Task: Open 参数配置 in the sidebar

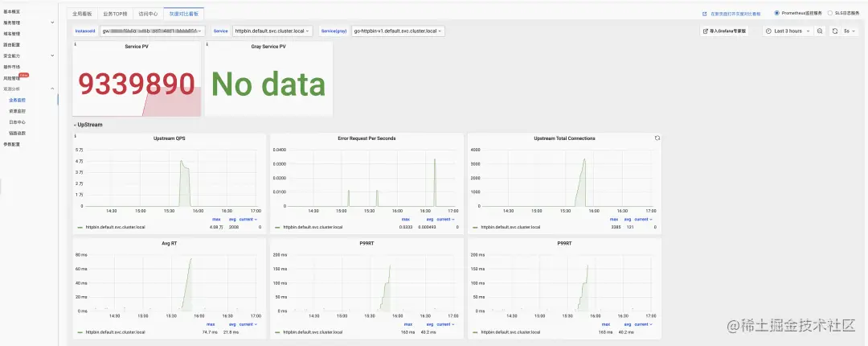Action: tap(12, 144)
